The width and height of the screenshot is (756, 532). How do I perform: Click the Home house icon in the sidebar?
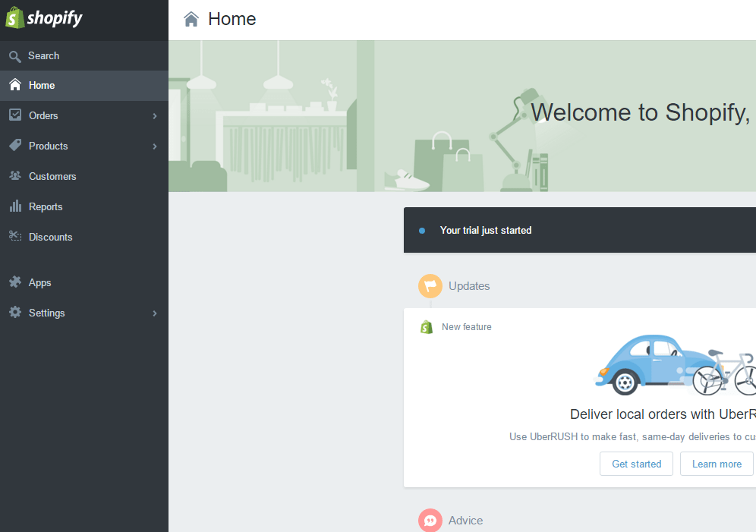[x=15, y=85]
